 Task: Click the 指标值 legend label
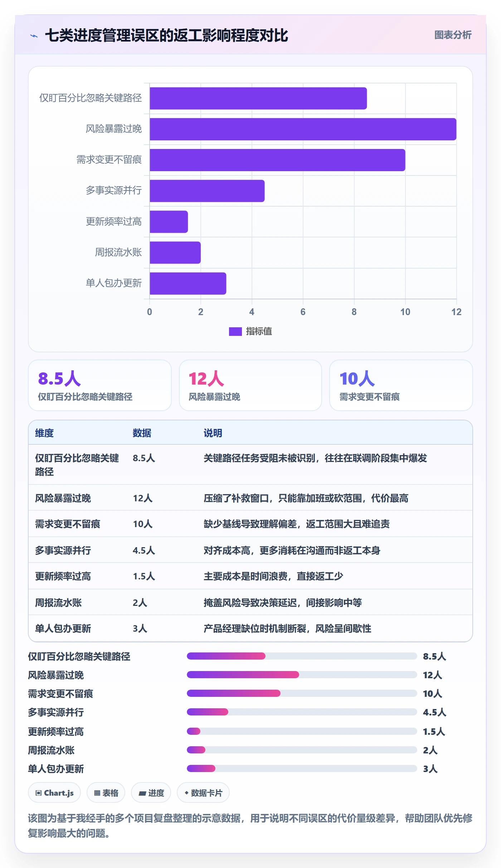(259, 332)
